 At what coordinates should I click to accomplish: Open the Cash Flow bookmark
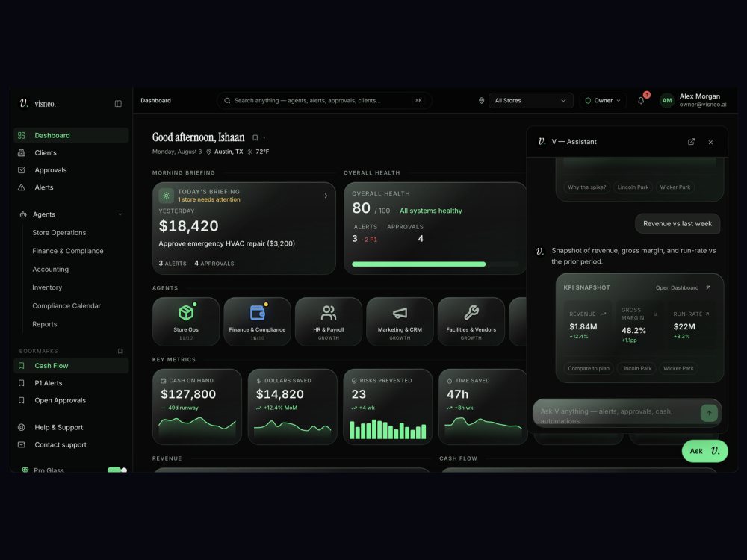[72, 366]
